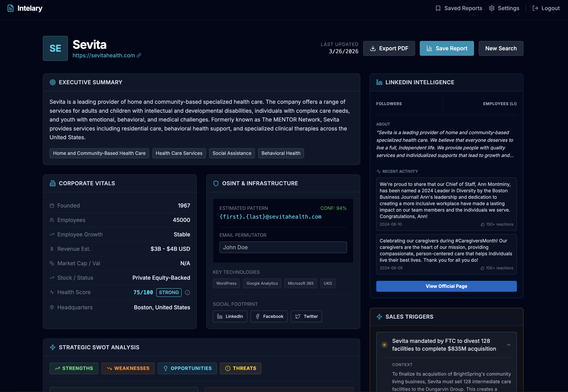Open the Twitter social footprint link
Viewport: 568px width, 392px height.
click(x=306, y=316)
